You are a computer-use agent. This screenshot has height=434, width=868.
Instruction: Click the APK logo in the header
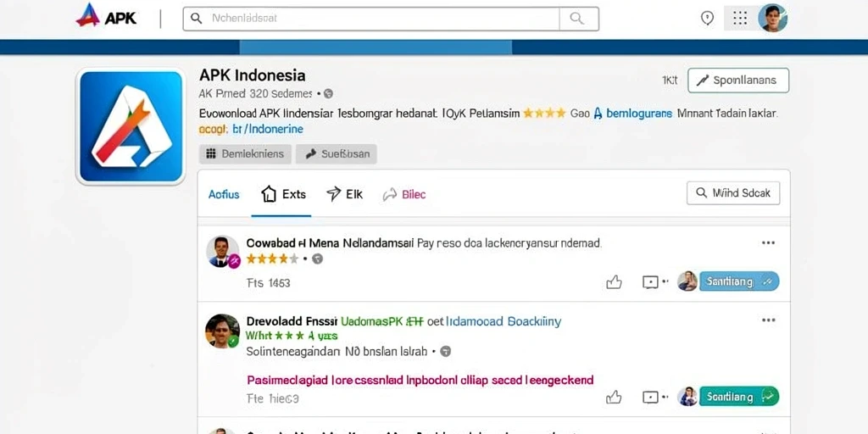click(105, 16)
